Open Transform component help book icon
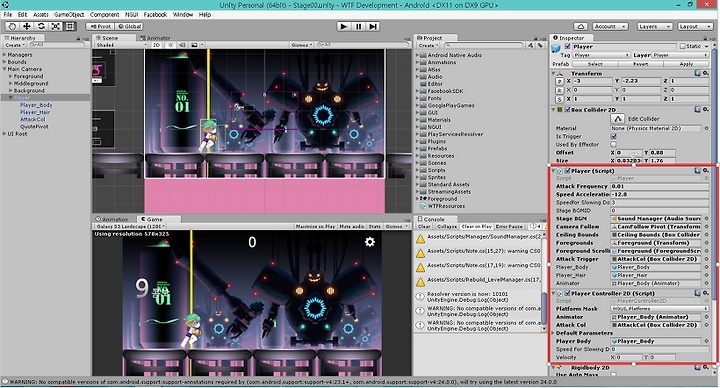Image resolution: width=720 pixels, height=388 pixels. point(698,73)
